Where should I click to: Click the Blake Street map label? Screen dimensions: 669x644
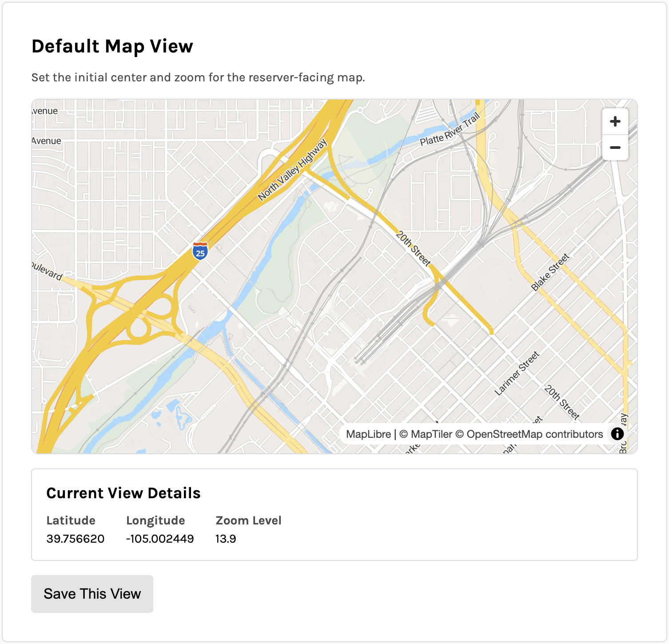[x=550, y=272]
